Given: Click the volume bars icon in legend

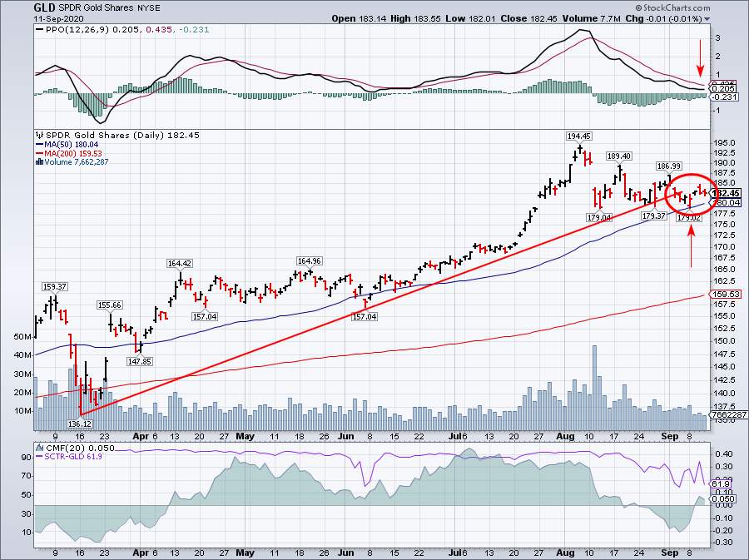Looking at the screenshot, I should (40, 162).
